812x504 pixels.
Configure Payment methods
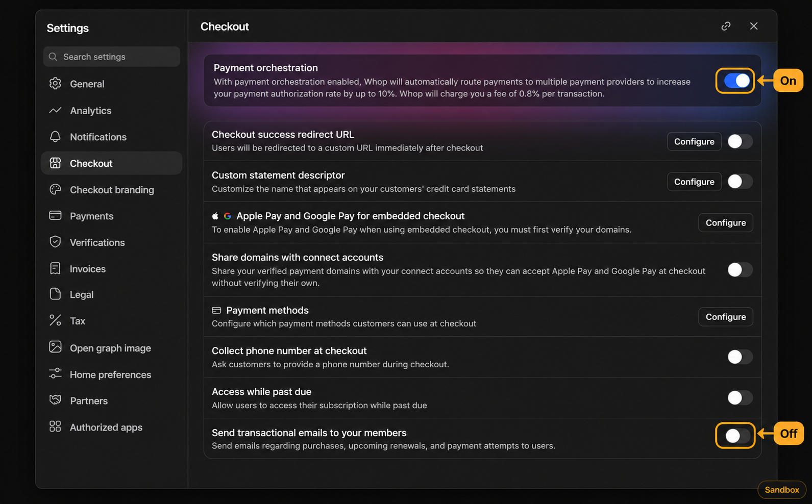[x=726, y=317]
